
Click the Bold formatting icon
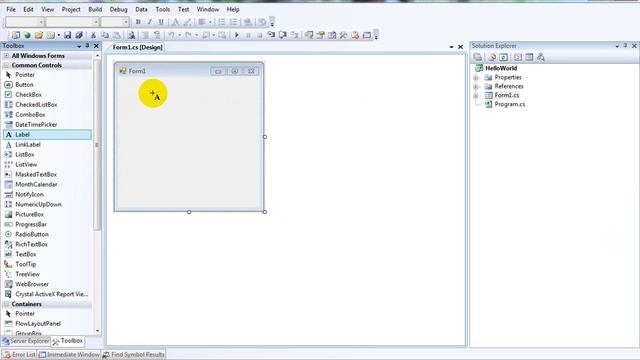point(138,22)
